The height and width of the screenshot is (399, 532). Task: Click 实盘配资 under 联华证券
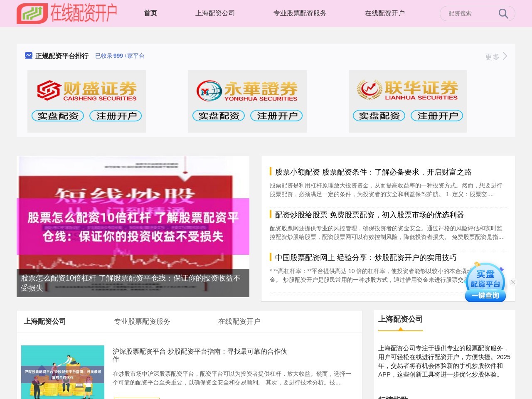pyautogui.click(x=379, y=116)
